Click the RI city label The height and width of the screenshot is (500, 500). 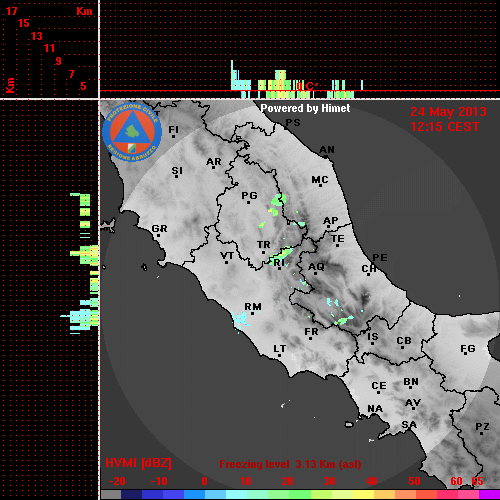[279, 263]
